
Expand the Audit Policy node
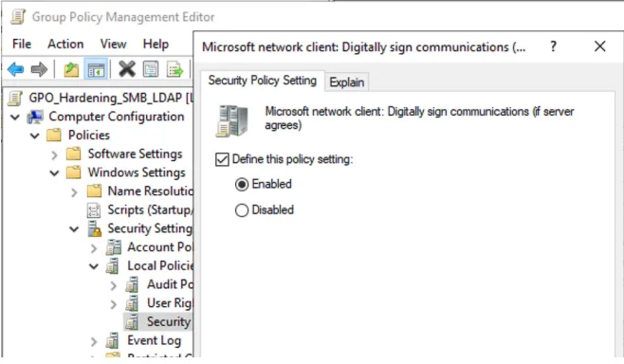coord(114,285)
